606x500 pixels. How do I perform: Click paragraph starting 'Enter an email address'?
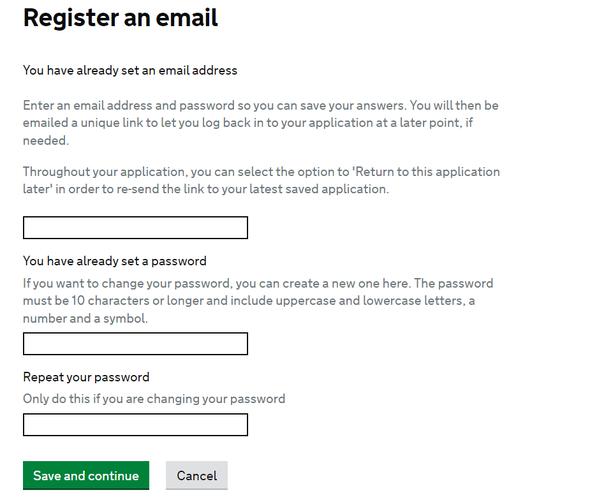tap(261, 123)
